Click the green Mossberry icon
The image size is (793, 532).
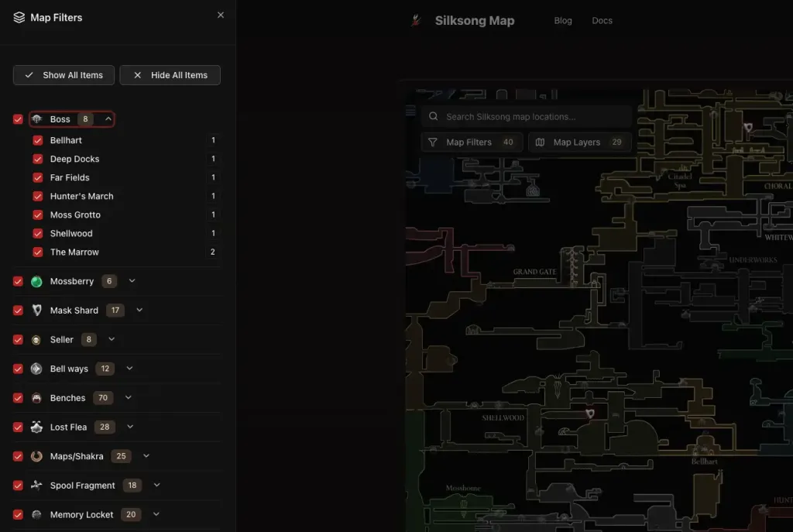(x=36, y=281)
